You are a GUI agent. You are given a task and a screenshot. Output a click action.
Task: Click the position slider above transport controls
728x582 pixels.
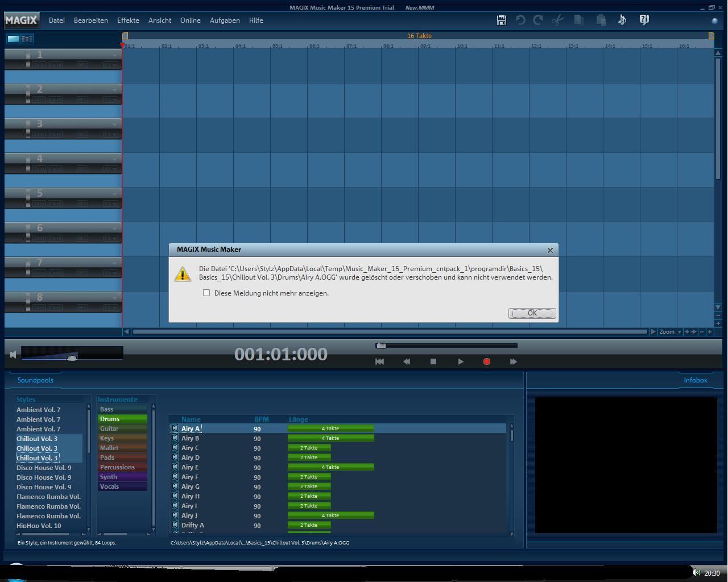[446, 346]
